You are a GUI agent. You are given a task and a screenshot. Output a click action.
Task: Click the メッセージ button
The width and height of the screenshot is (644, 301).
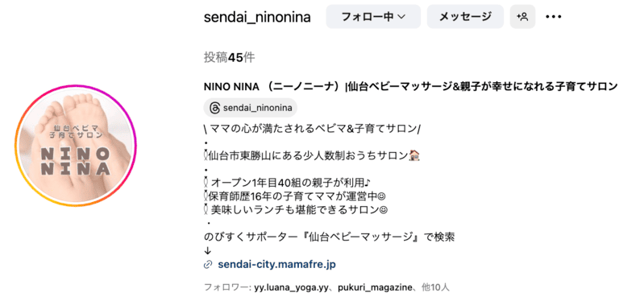pyautogui.click(x=465, y=17)
